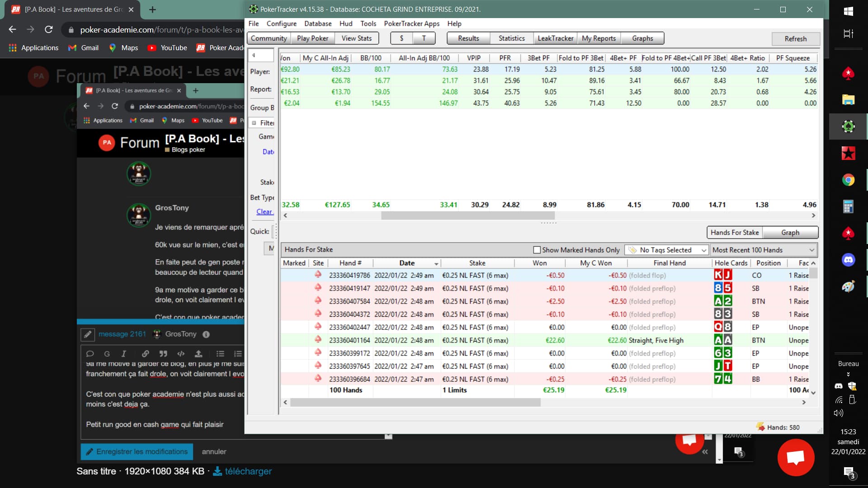The image size is (868, 488).
Task: Open the PokerTracker Apps menu
Action: coord(411,23)
